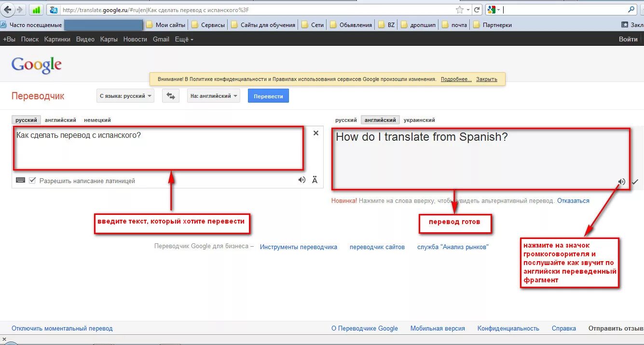Swap languages with the arrows button

(171, 96)
